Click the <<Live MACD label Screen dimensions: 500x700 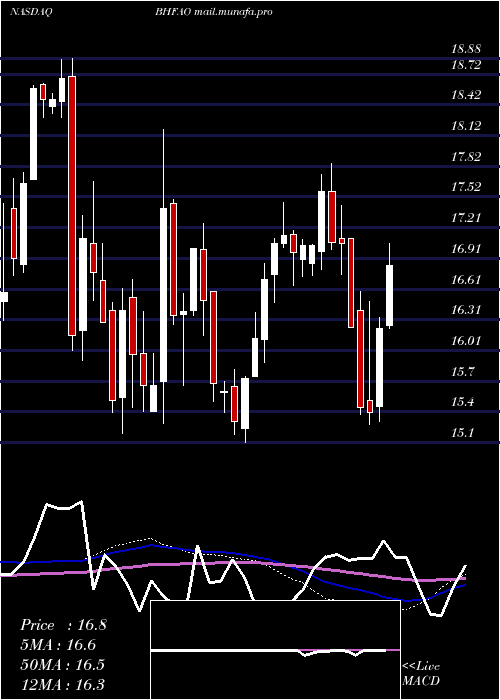point(421,673)
